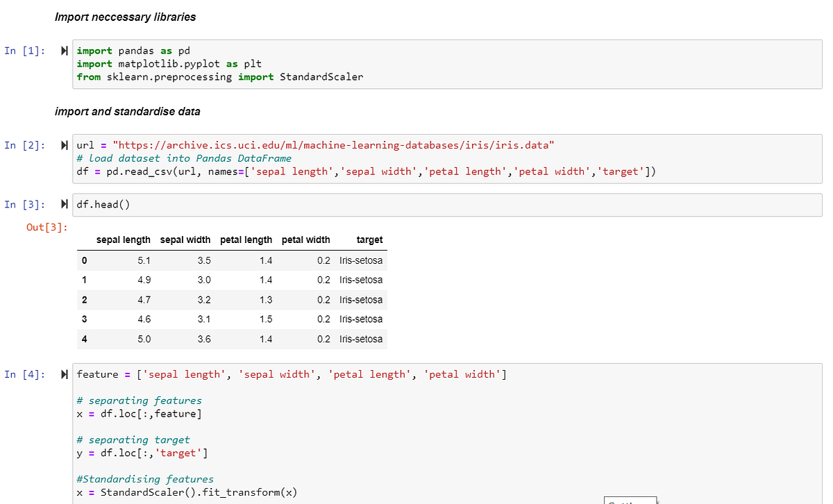The height and width of the screenshot is (504, 833).
Task: Click into the pandas import code cell
Action: pyautogui.click(x=447, y=64)
